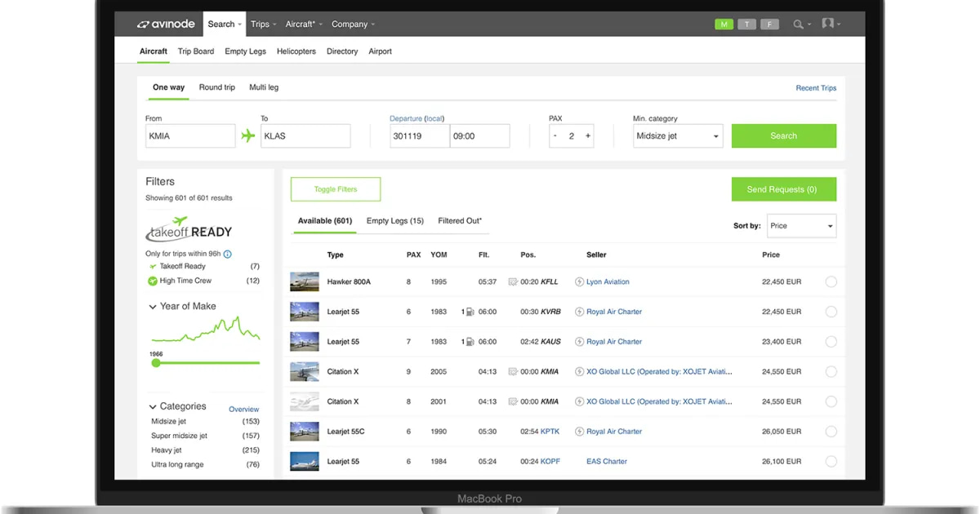
Task: Click the info icon next to trips within 96h
Action: (x=228, y=254)
